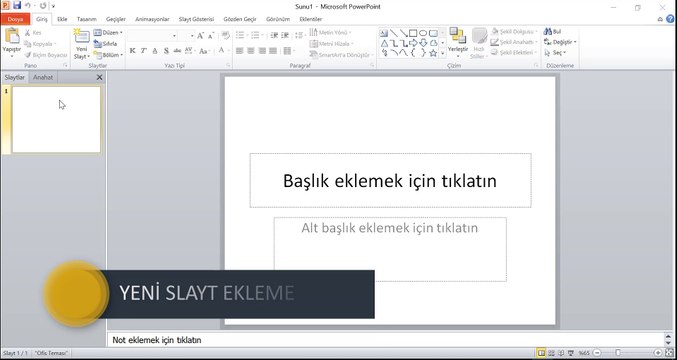Click the change case Aa icon
Viewport: 677px width, 360px height.
pos(204,51)
